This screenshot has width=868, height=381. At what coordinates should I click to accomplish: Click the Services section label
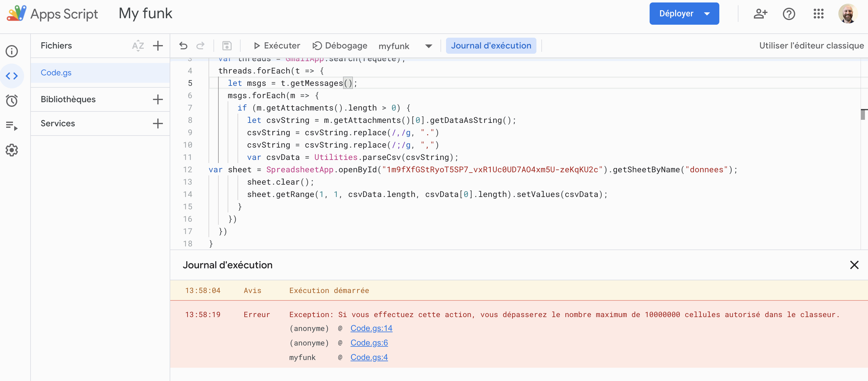tap(58, 124)
